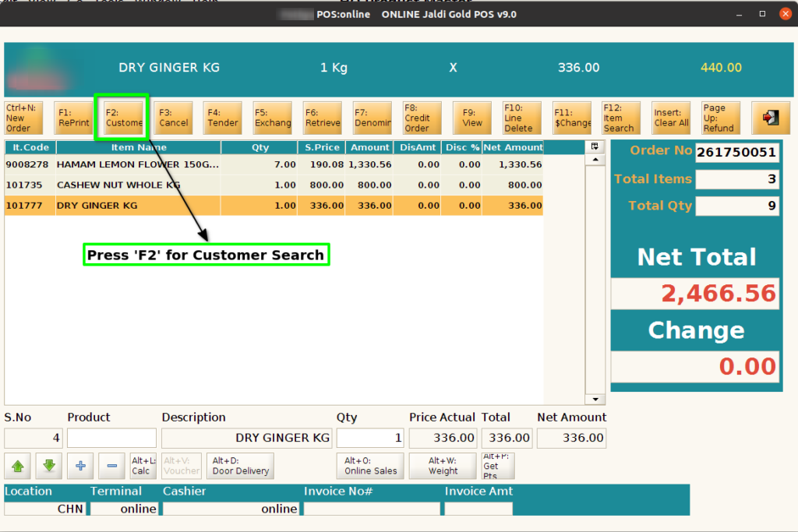Click the Net Amount column header
Screen dimensions: 798x532
(x=513, y=147)
